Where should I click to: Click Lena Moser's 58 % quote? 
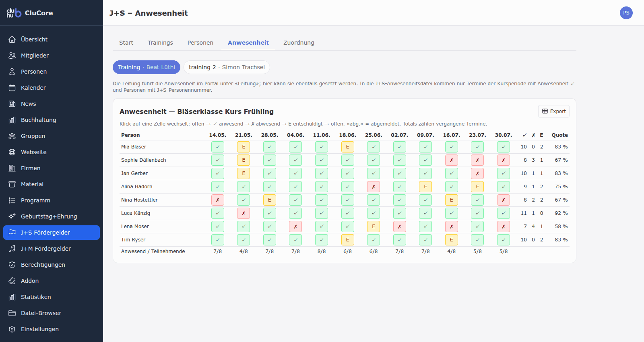coord(561,227)
